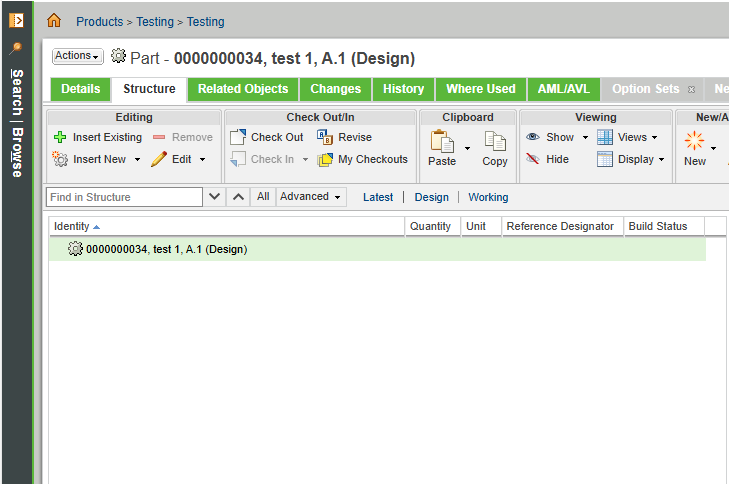Click the Home icon in breadcrumb
729x484 pixels.
(54, 21)
